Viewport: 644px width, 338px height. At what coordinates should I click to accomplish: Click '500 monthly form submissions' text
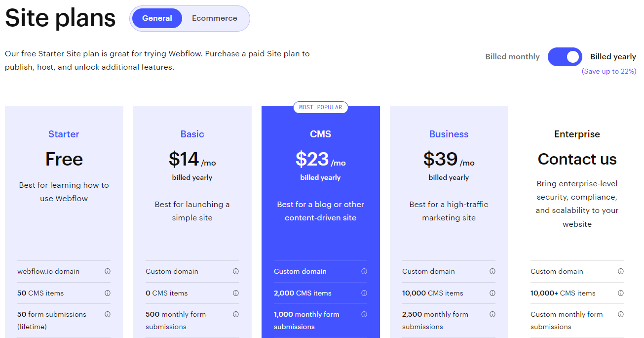pos(176,320)
